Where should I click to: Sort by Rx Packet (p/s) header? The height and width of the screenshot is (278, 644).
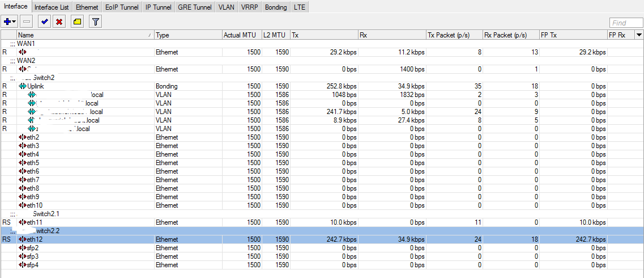(511, 35)
